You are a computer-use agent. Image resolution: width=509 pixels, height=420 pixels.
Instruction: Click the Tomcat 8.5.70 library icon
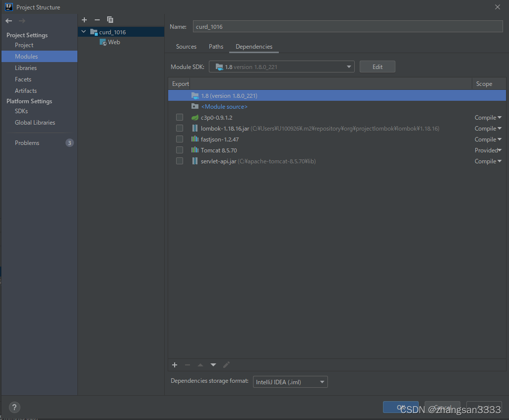[195, 150]
